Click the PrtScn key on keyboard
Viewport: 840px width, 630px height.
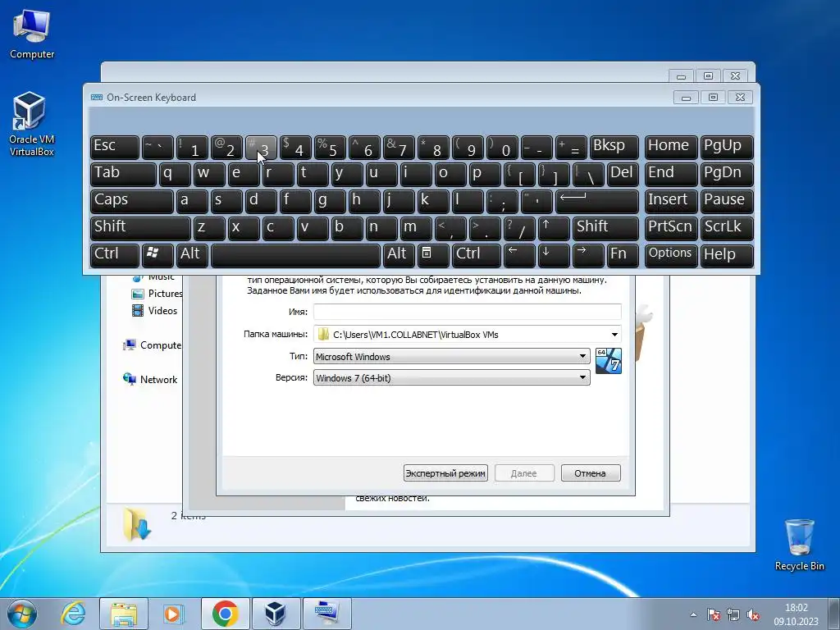[671, 228]
